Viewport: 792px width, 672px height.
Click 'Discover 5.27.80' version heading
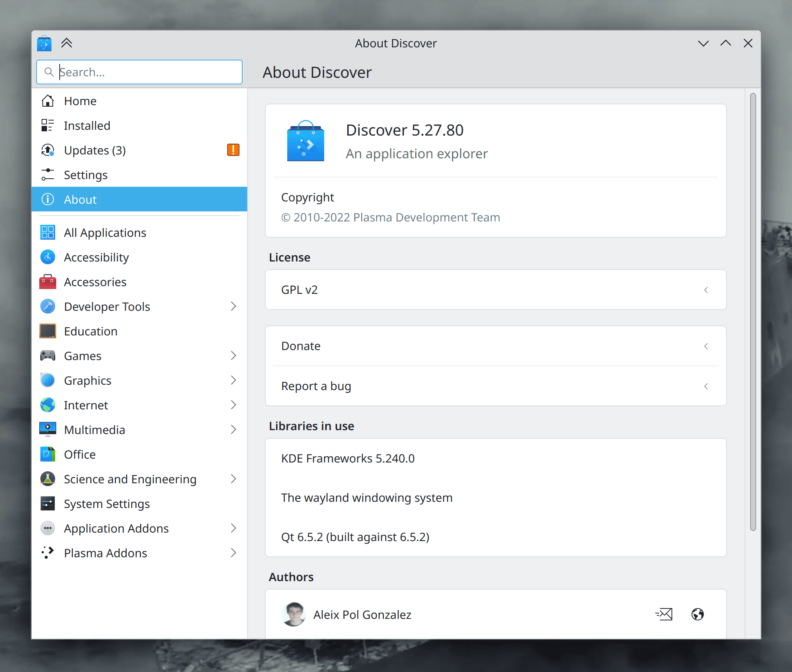click(x=405, y=130)
